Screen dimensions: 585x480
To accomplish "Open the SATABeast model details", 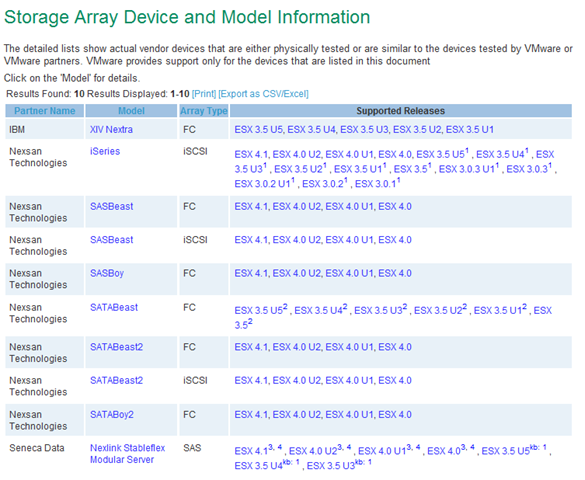I will (x=114, y=307).
